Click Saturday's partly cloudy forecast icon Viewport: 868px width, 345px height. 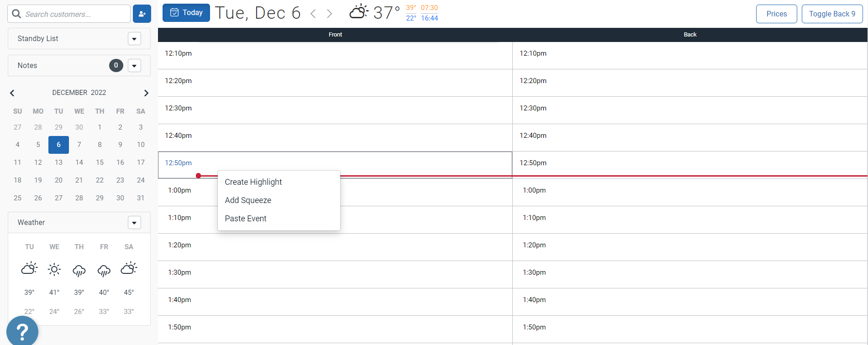(x=129, y=268)
